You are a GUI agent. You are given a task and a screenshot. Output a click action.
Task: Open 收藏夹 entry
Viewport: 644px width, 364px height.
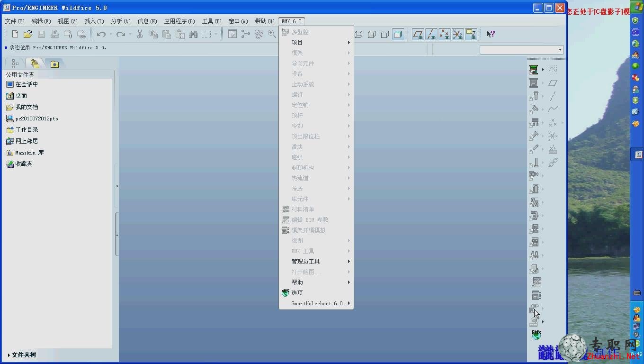(19, 164)
